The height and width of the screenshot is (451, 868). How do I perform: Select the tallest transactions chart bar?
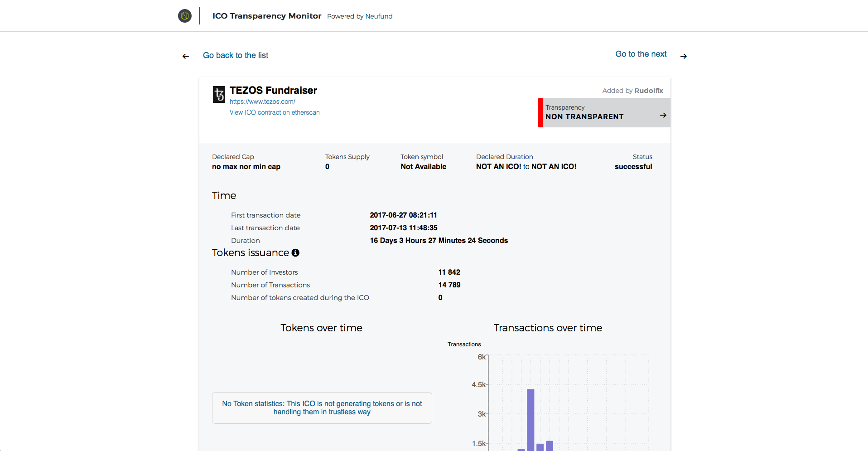[530, 417]
